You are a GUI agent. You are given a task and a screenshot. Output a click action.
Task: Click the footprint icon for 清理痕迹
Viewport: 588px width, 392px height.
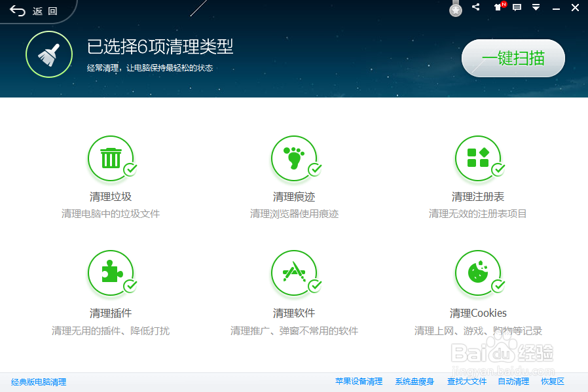(293, 158)
